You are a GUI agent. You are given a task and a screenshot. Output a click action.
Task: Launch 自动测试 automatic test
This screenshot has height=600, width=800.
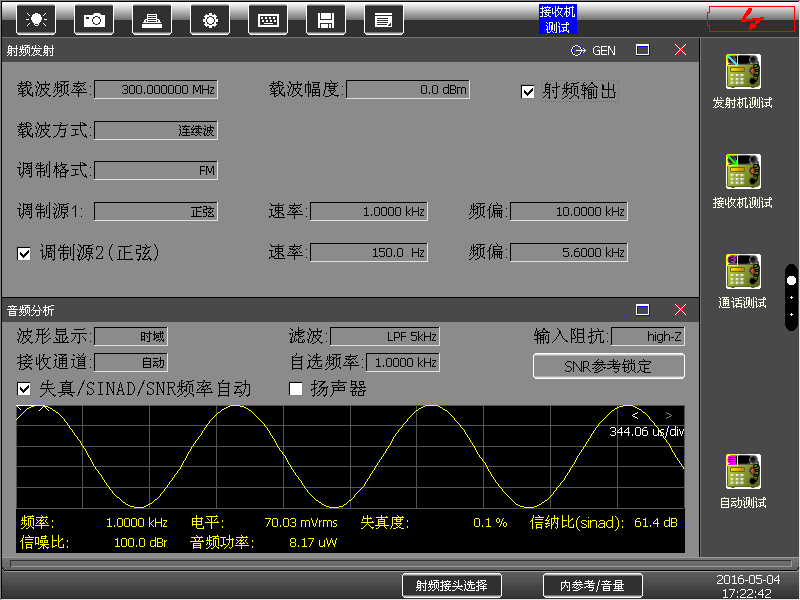[x=742, y=481]
